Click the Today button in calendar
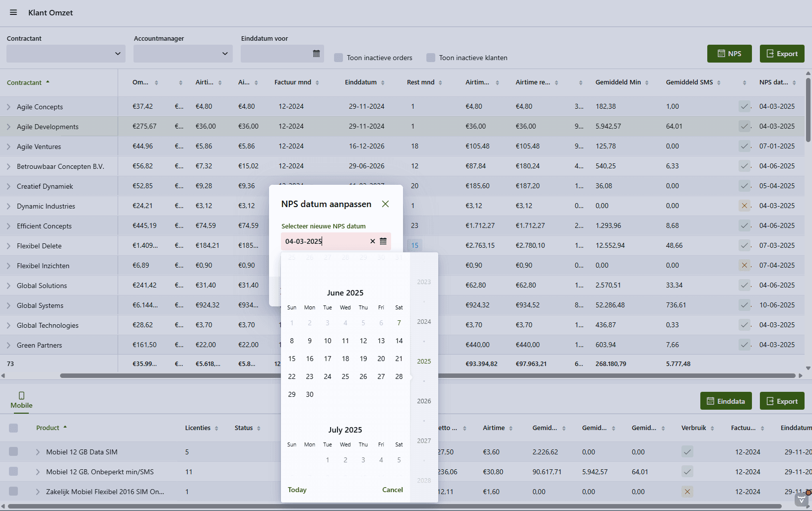Viewport: 812px width, 511px height. tap(297, 490)
